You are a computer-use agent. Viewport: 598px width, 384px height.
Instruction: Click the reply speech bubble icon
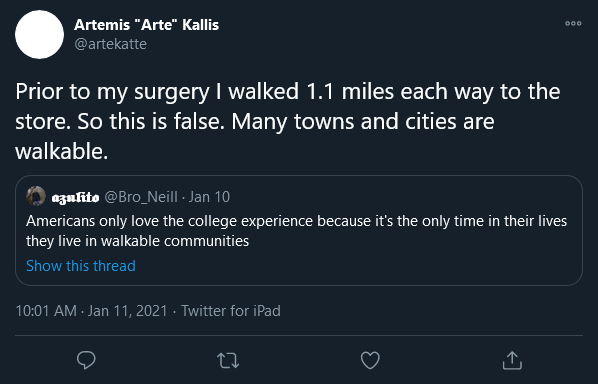click(x=86, y=360)
